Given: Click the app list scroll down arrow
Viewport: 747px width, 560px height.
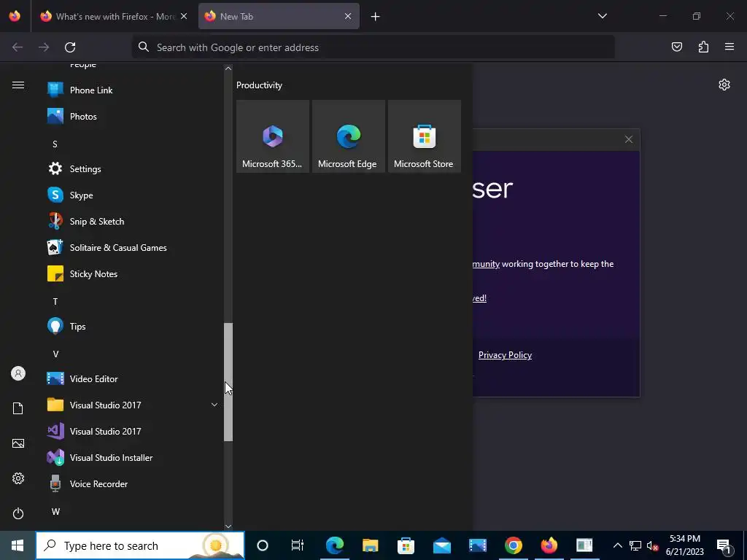Looking at the screenshot, I should pos(228,526).
